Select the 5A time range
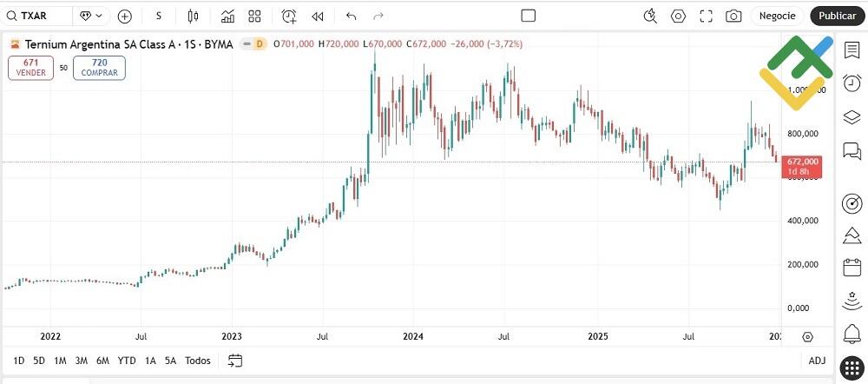868x384 pixels. [170, 361]
